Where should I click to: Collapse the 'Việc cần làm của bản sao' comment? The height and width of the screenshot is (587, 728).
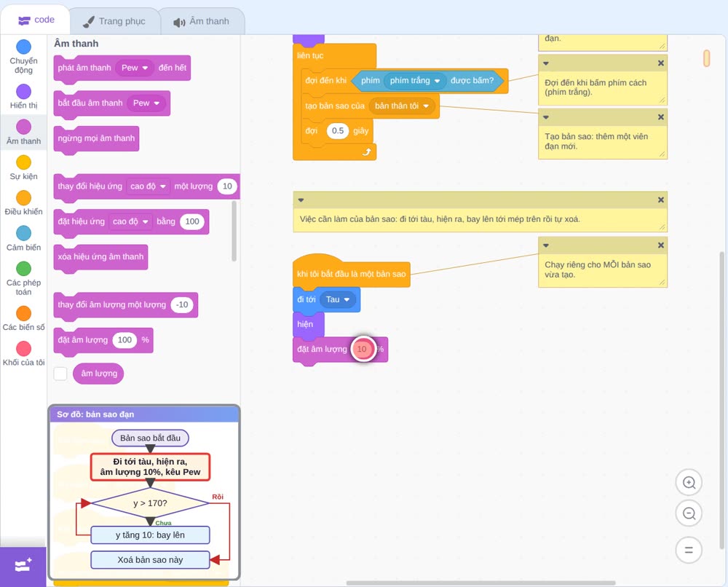(301, 200)
